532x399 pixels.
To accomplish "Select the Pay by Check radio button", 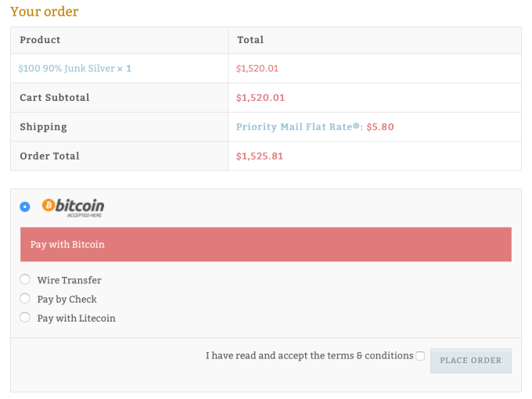I will pyautogui.click(x=25, y=299).
